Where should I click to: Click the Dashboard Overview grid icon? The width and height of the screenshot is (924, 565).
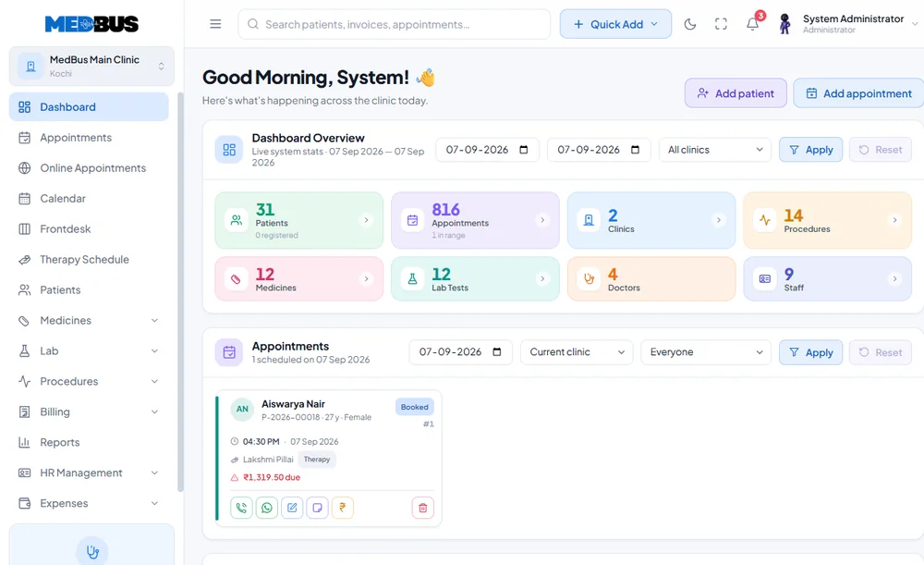[229, 150]
